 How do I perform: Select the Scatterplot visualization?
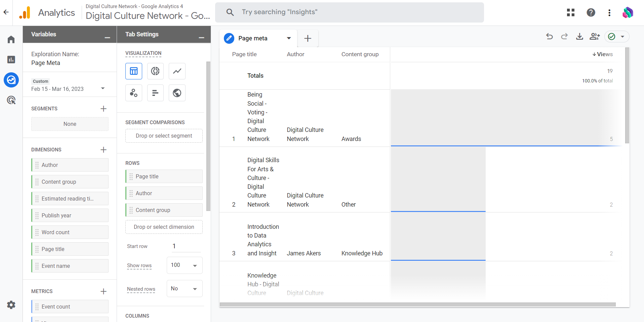tap(134, 93)
